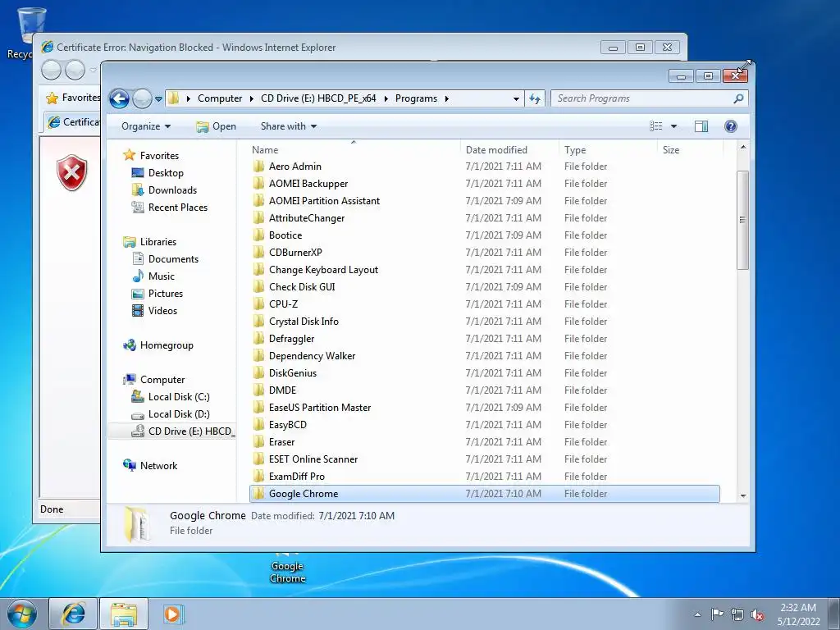Open Downloads in navigation pane

point(172,190)
